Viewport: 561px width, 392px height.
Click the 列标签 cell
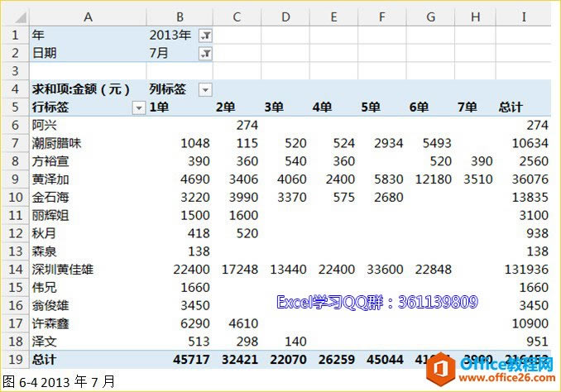coord(167,89)
